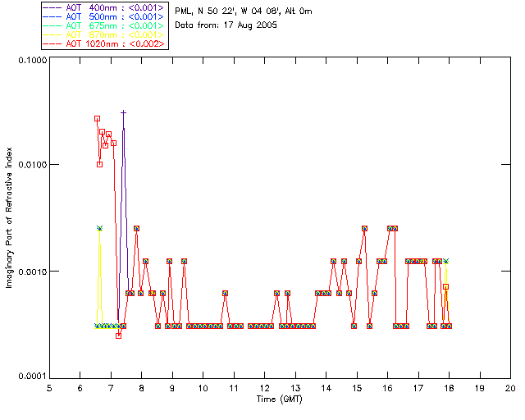Click the purple dashed line sample in legend

pyautogui.click(x=52, y=7)
